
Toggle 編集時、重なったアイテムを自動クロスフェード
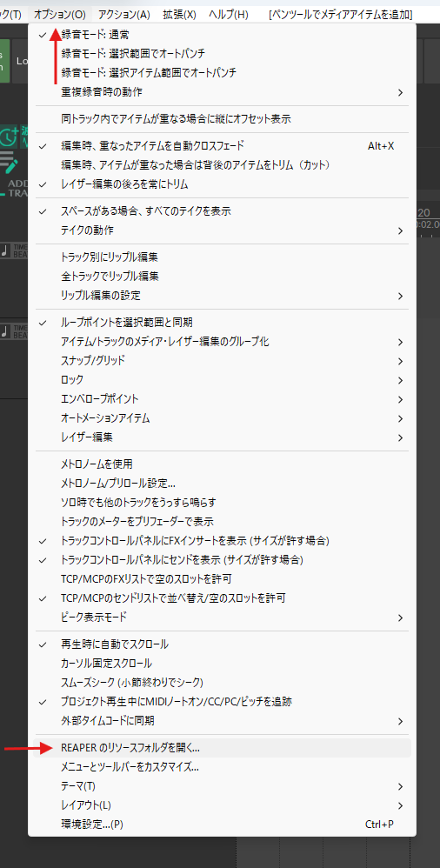tap(222, 146)
